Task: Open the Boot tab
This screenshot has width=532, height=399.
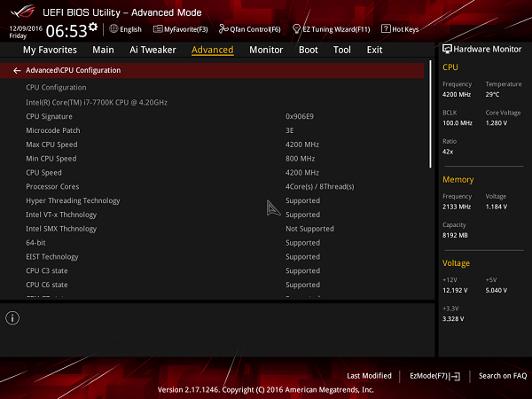Action: pyautogui.click(x=308, y=50)
